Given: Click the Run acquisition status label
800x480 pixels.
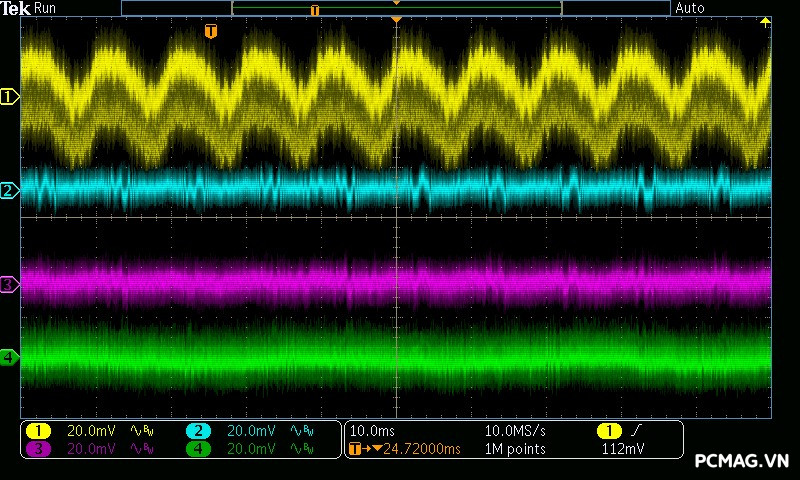Looking at the screenshot, I should click(x=45, y=8).
